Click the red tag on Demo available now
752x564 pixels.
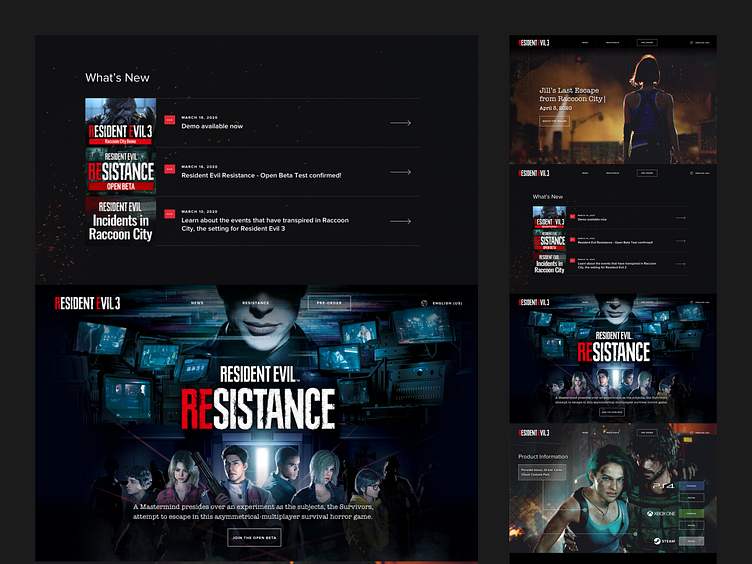pos(169,120)
